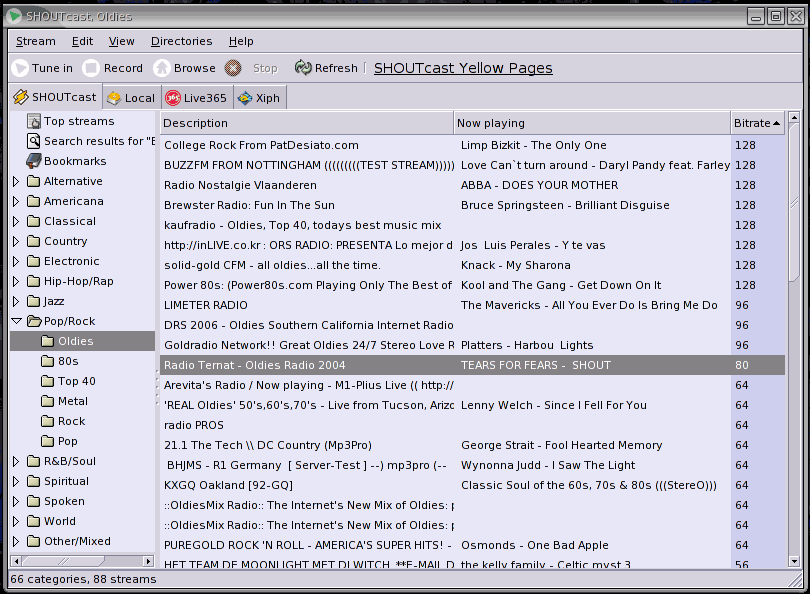Click the 80s folder icon
Screen dimensions: 810x594
tap(48, 361)
